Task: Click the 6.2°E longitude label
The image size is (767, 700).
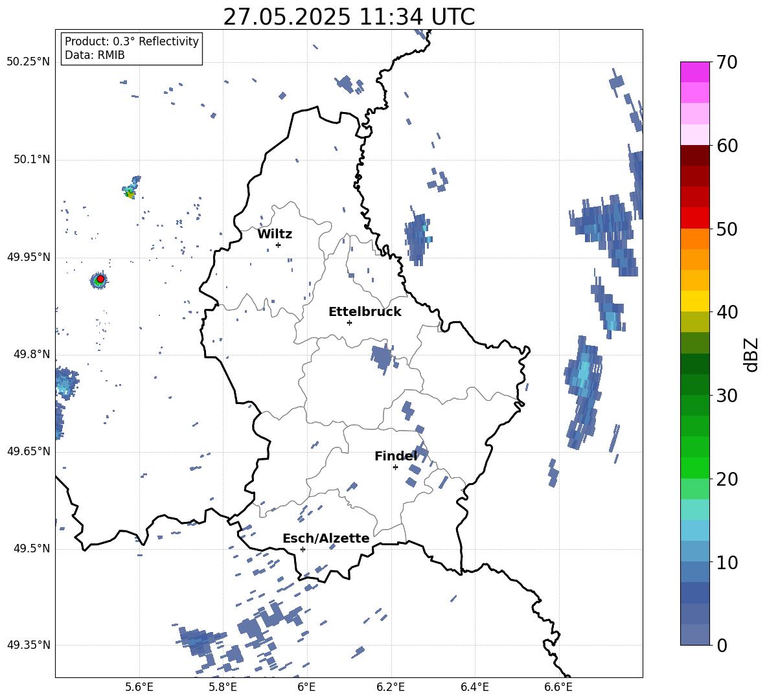Action: click(x=391, y=687)
